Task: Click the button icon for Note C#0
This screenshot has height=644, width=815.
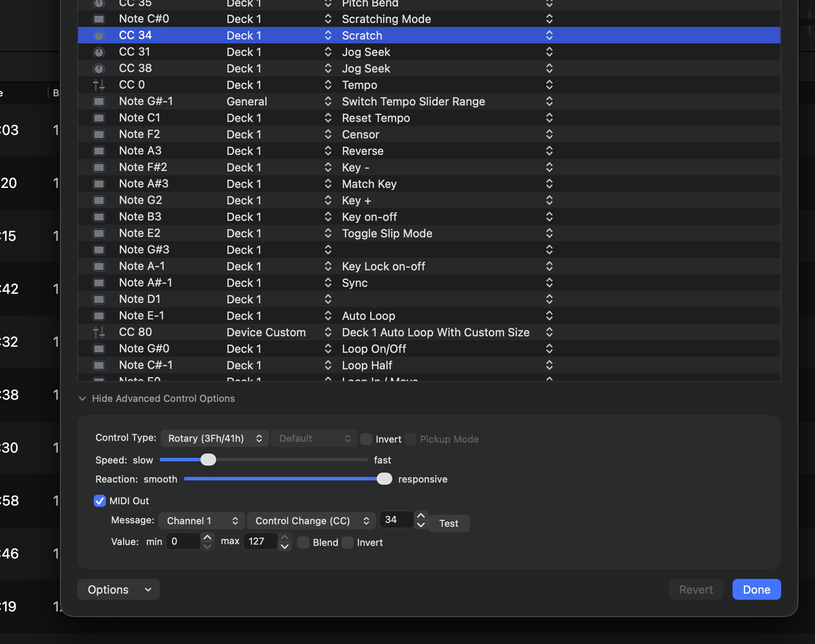Action: (x=99, y=19)
